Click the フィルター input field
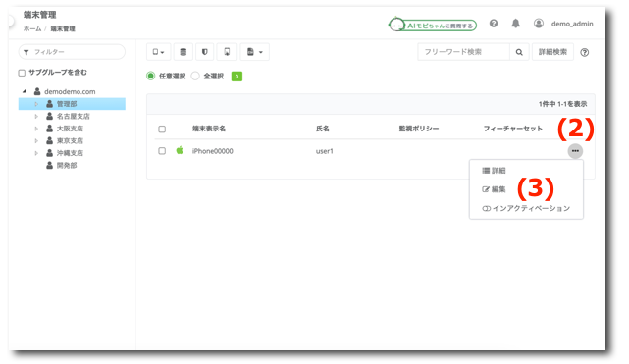This screenshot has width=629, height=364. pos(72,52)
